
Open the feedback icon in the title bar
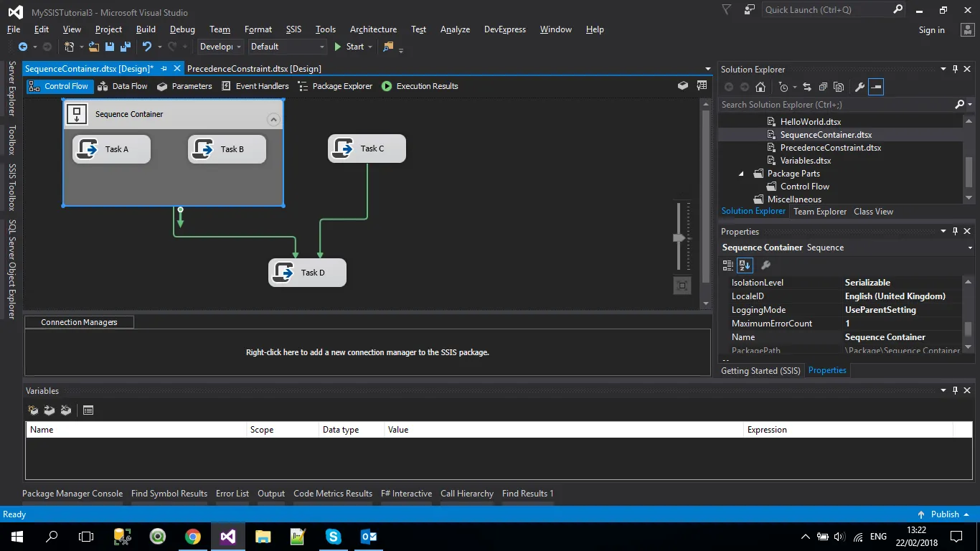[x=750, y=10]
